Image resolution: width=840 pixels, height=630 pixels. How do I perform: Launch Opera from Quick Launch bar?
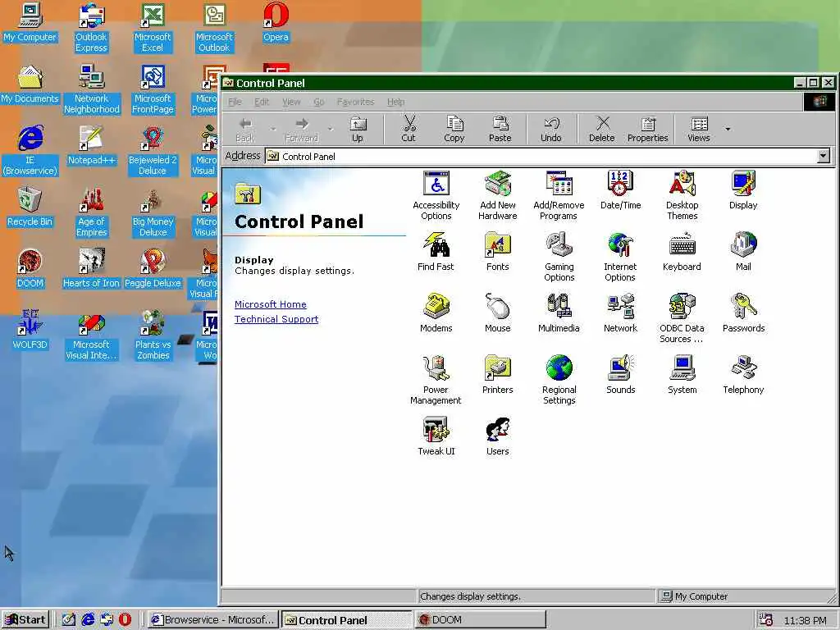click(x=125, y=620)
